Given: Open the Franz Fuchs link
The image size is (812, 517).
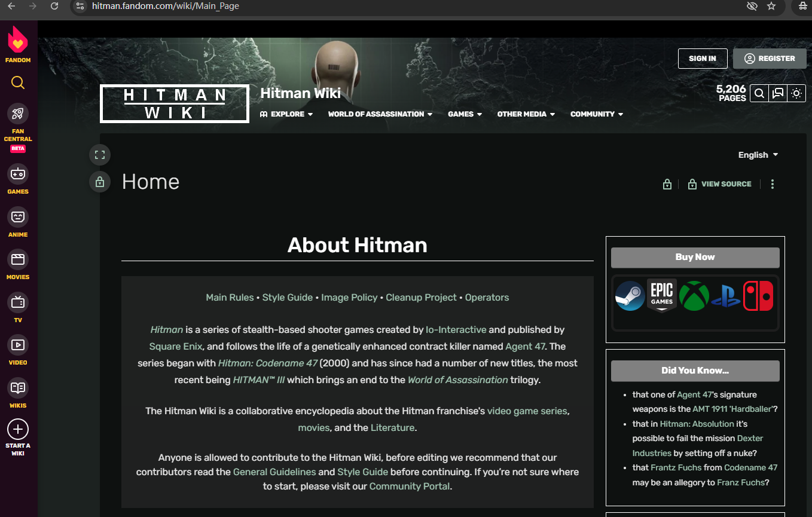Looking at the screenshot, I should pyautogui.click(x=741, y=482).
